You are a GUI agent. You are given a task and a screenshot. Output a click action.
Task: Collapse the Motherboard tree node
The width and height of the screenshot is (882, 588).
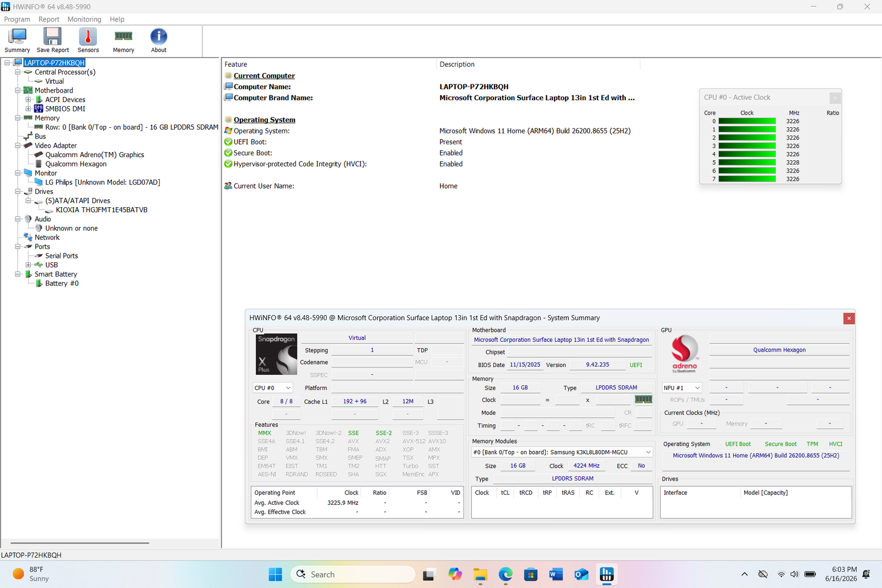pos(18,90)
